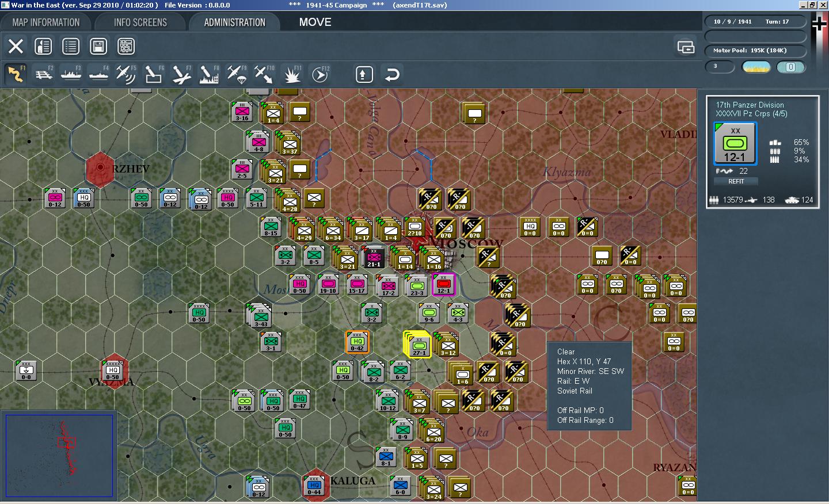Click the '3' counter pill
Image resolution: width=829 pixels, height=504 pixels.
point(720,67)
